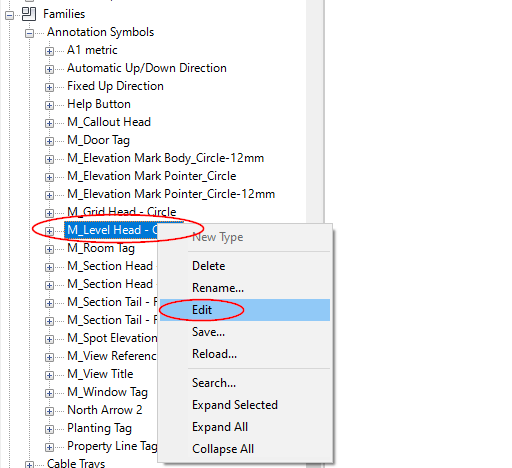Select the M_Callout Head item
512x468 pixels.
click(x=109, y=122)
